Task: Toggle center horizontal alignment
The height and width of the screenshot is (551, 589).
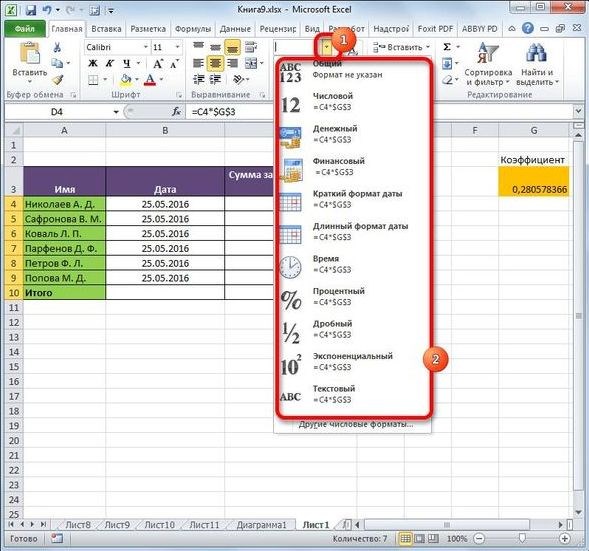Action: pos(215,63)
